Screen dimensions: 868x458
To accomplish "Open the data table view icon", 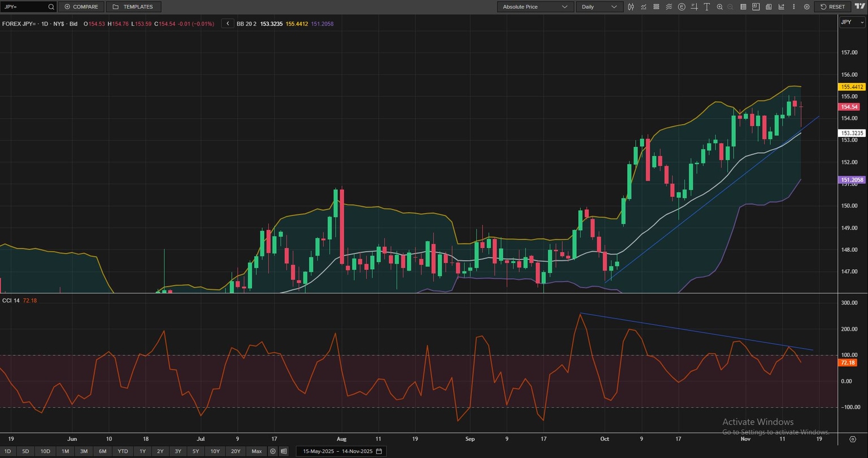I will [743, 7].
